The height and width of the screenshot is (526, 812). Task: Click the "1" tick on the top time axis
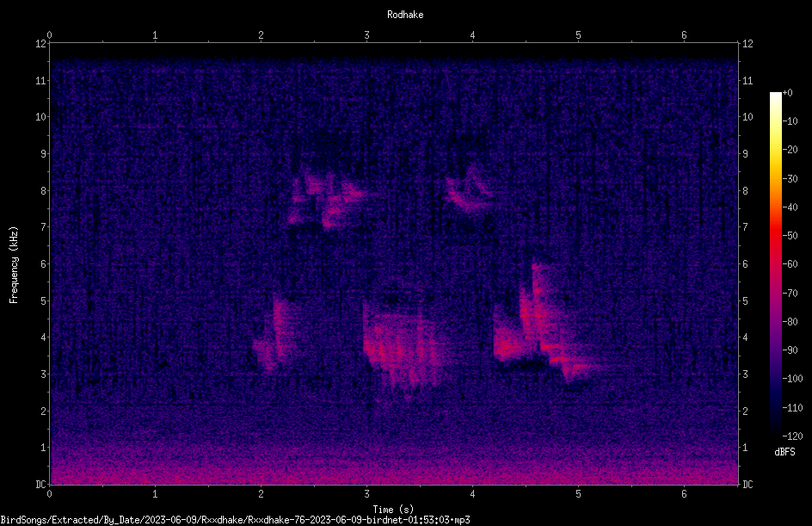click(155, 35)
